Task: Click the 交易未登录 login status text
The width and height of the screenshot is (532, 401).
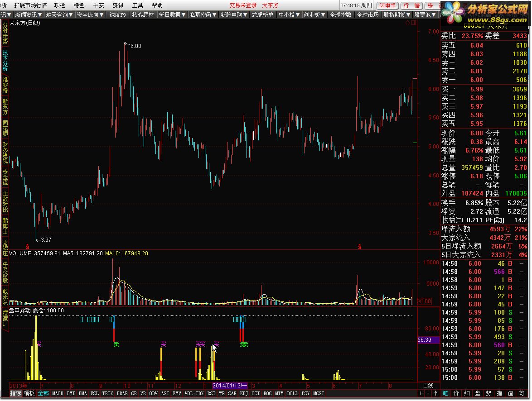Action: tap(243, 5)
